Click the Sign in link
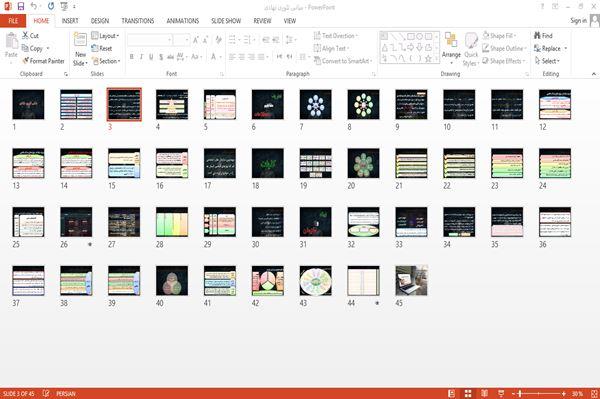600x399 pixels. 578,21
